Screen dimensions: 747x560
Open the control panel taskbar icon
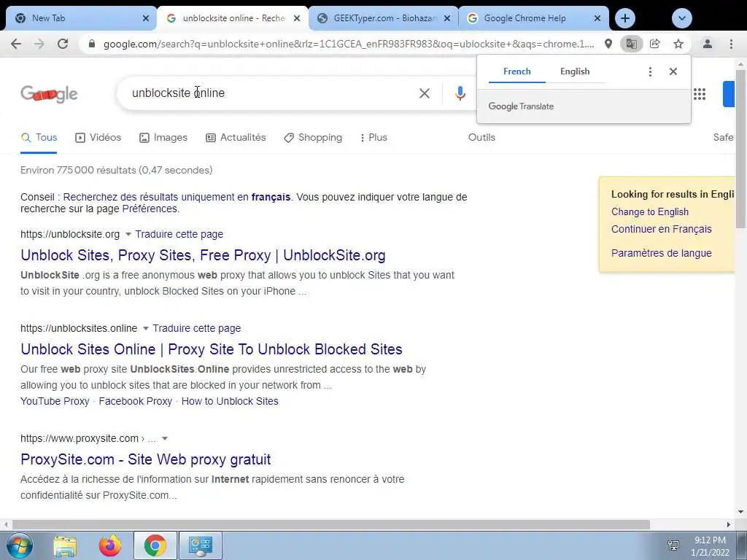pyautogui.click(x=200, y=545)
